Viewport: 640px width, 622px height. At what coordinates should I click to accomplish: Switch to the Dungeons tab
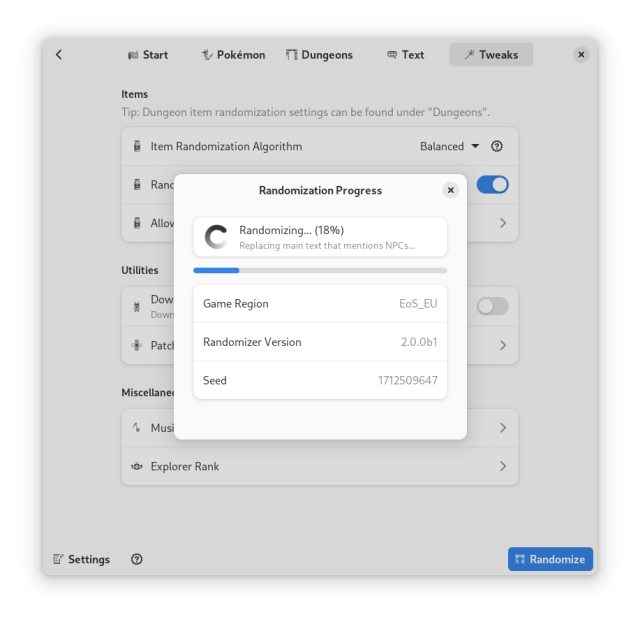pyautogui.click(x=319, y=55)
